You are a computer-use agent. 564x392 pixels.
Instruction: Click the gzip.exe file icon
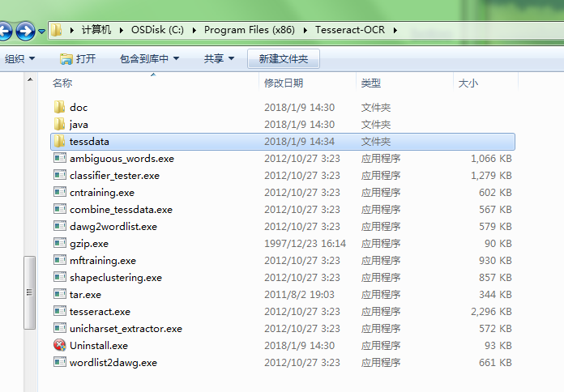pos(60,243)
